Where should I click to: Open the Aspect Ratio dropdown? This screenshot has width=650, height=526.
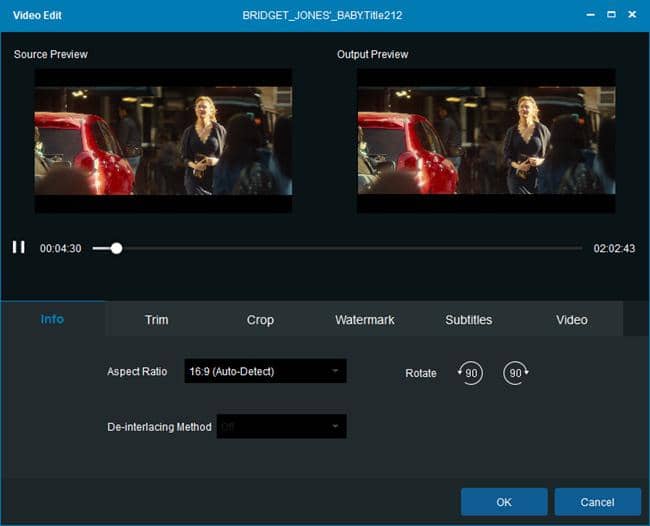(x=265, y=371)
